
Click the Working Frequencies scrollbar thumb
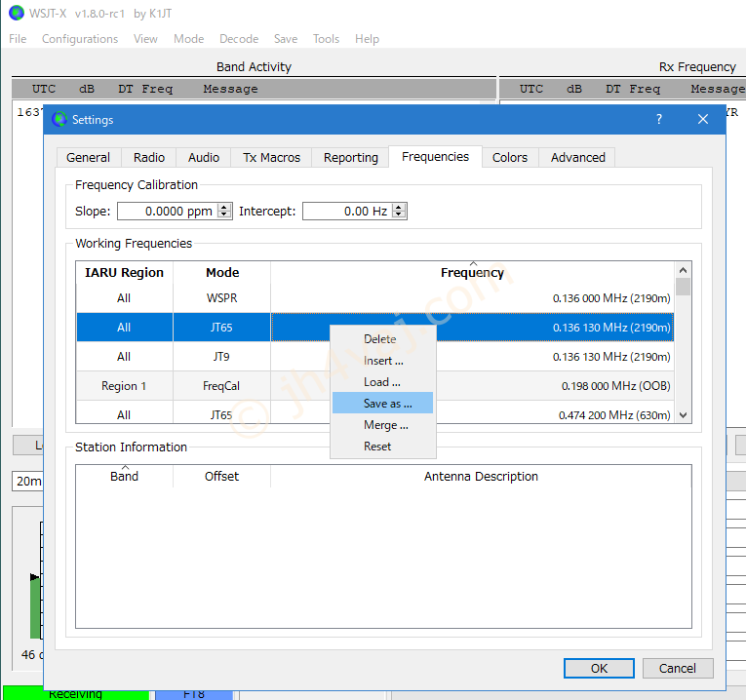point(684,287)
